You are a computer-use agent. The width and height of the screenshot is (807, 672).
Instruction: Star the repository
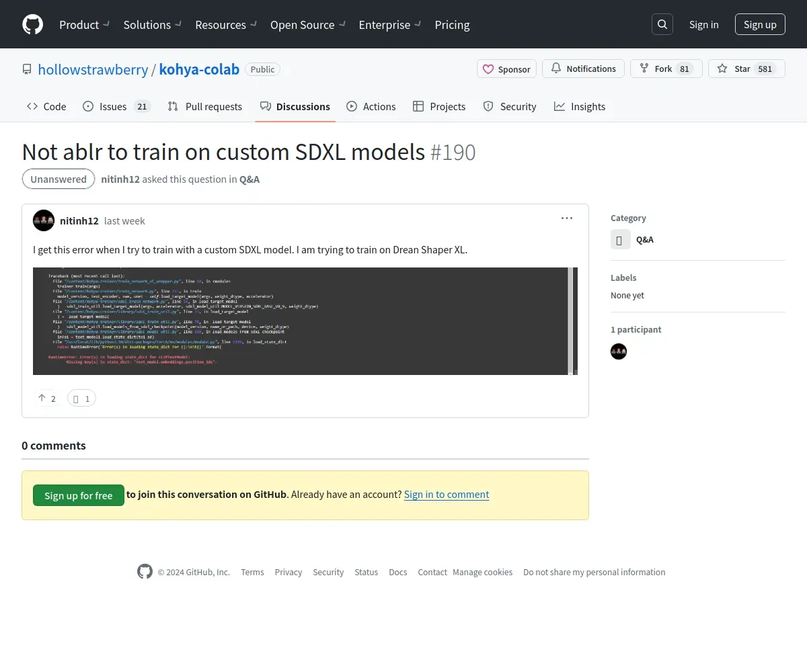[746, 69]
